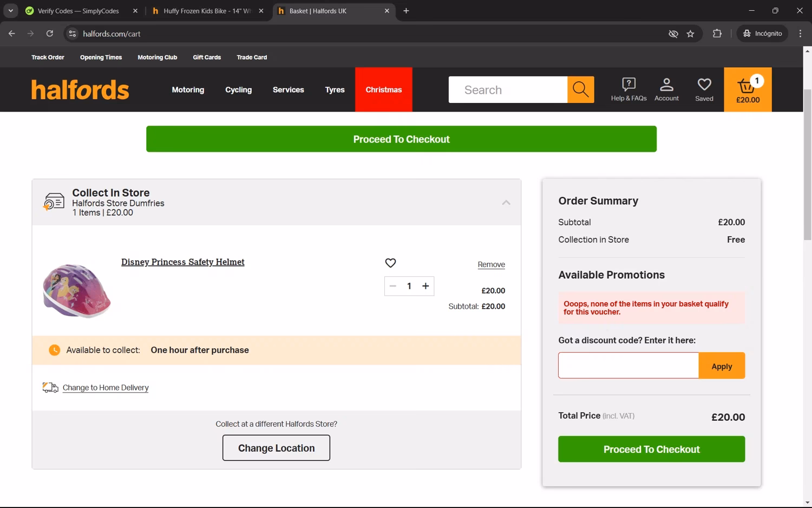Viewport: 812px width, 508px height.
Task: Open the Tyres menu
Action: tap(335, 90)
